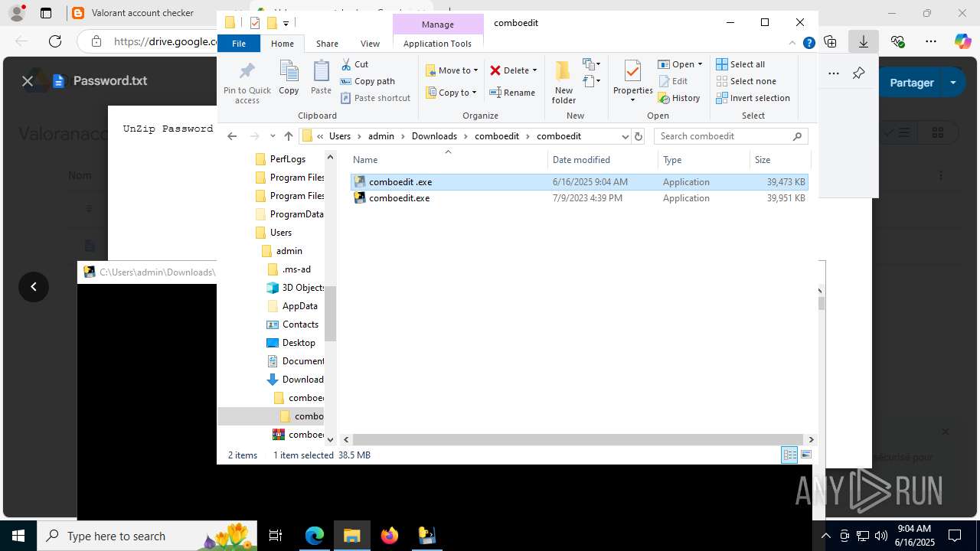Open Edge downloads icon in browser toolbar
Screen dimensions: 980x551
(864, 41)
